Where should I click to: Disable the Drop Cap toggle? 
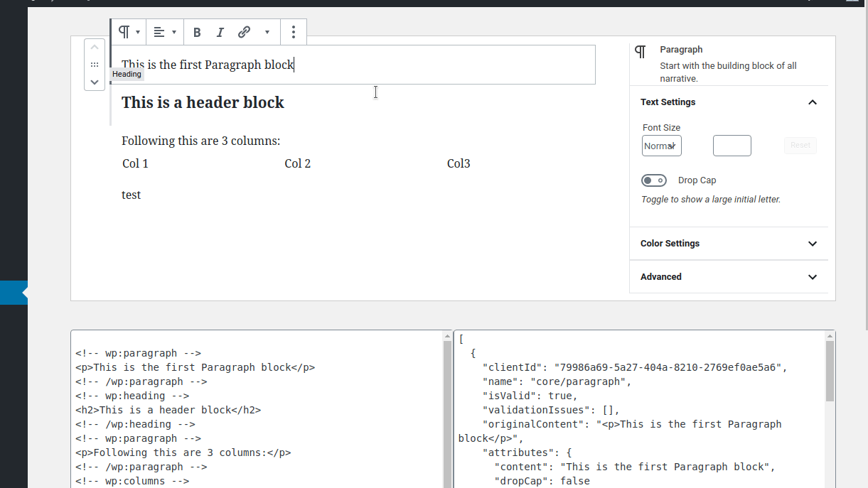(654, 180)
